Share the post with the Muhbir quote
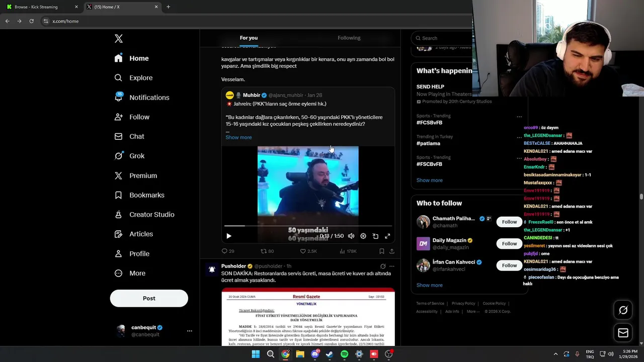 (392, 251)
